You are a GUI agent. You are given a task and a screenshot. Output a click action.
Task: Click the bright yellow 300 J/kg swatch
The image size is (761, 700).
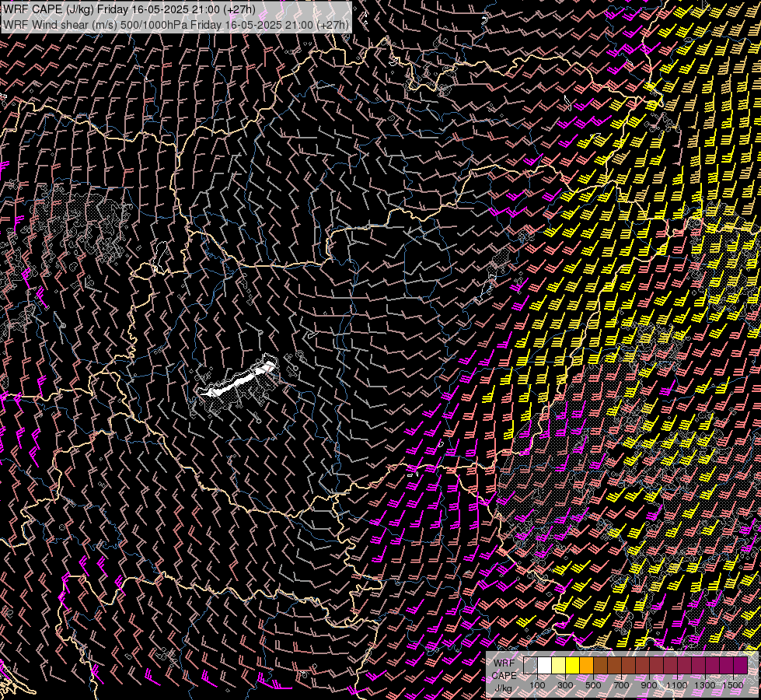572,666
